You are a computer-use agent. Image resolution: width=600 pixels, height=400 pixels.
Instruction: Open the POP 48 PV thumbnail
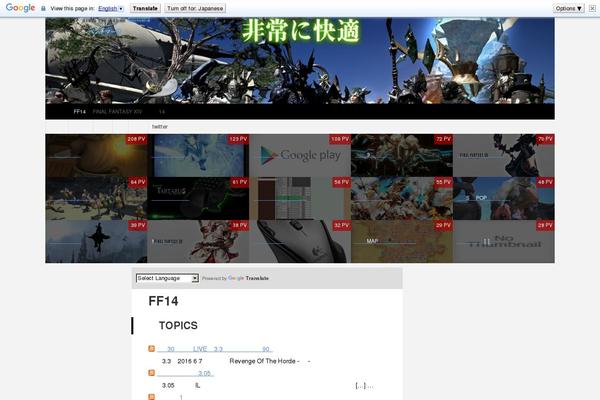pyautogui.click(x=504, y=198)
